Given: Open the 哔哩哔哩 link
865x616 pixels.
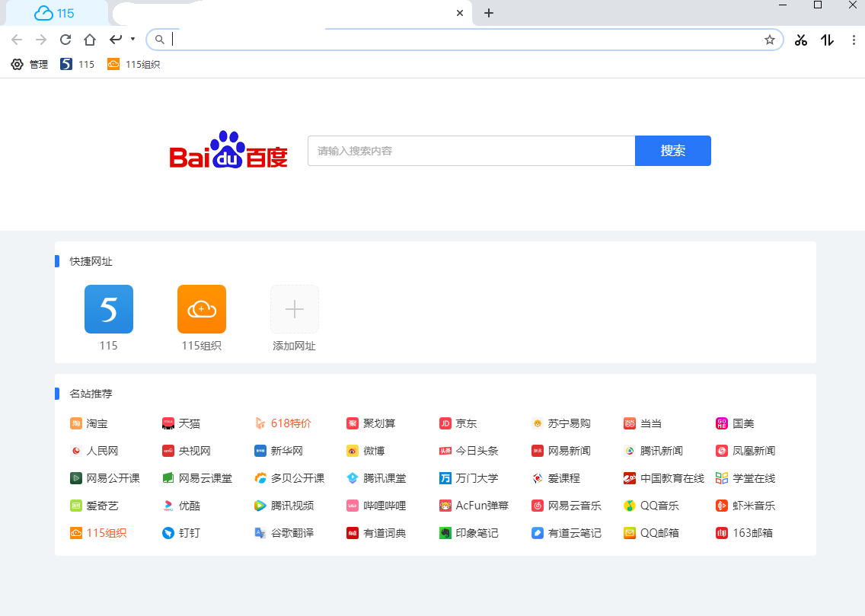Looking at the screenshot, I should point(376,506).
